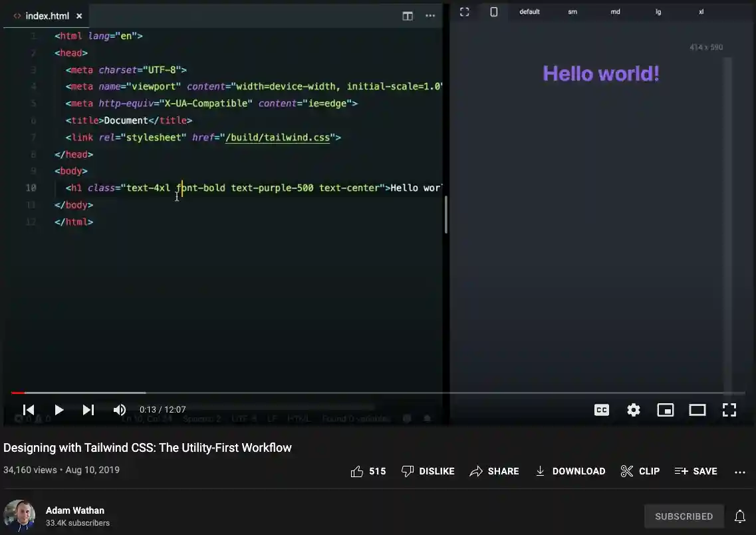This screenshot has height=535, width=756.
Task: Open the Adam Wathan channel
Action: (74, 510)
